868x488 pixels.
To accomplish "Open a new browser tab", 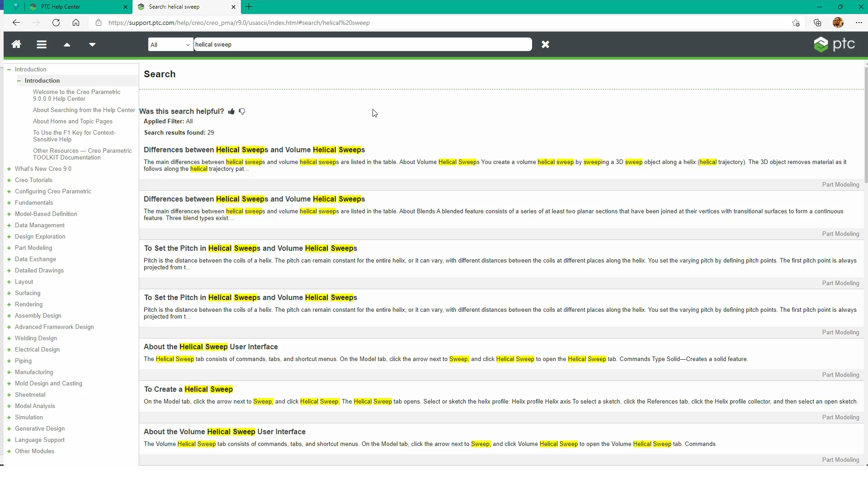I will point(249,7).
